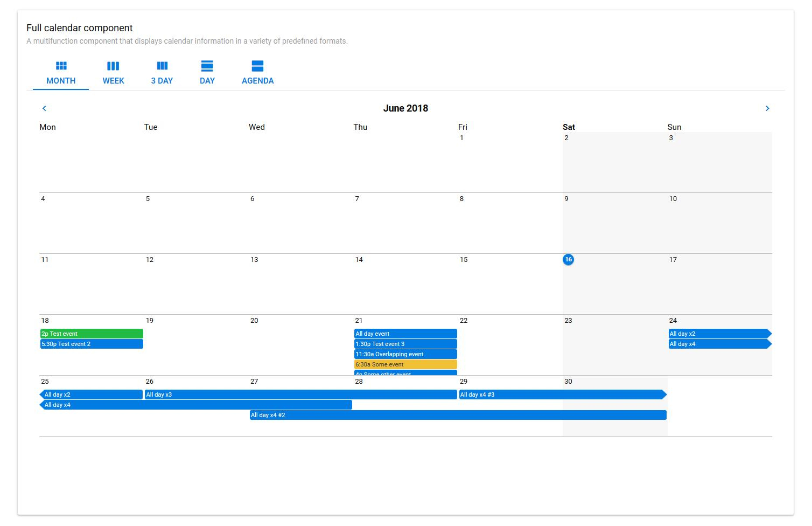Go to previous month with left chevron

pyautogui.click(x=44, y=108)
